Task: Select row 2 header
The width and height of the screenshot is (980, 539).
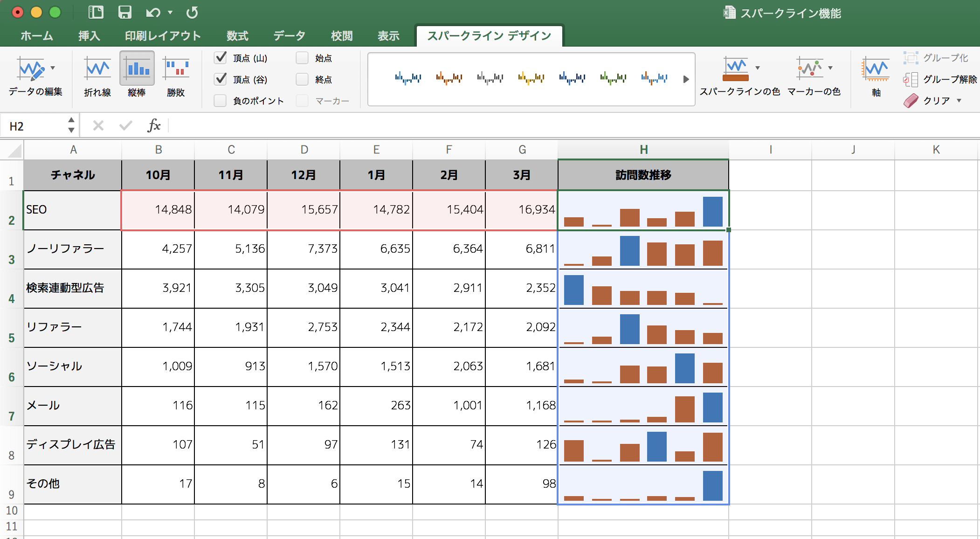Action: tap(12, 210)
